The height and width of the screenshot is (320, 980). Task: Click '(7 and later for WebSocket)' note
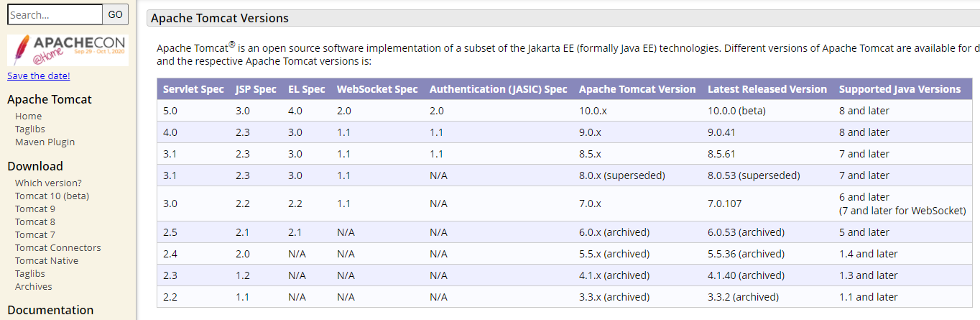click(x=901, y=211)
